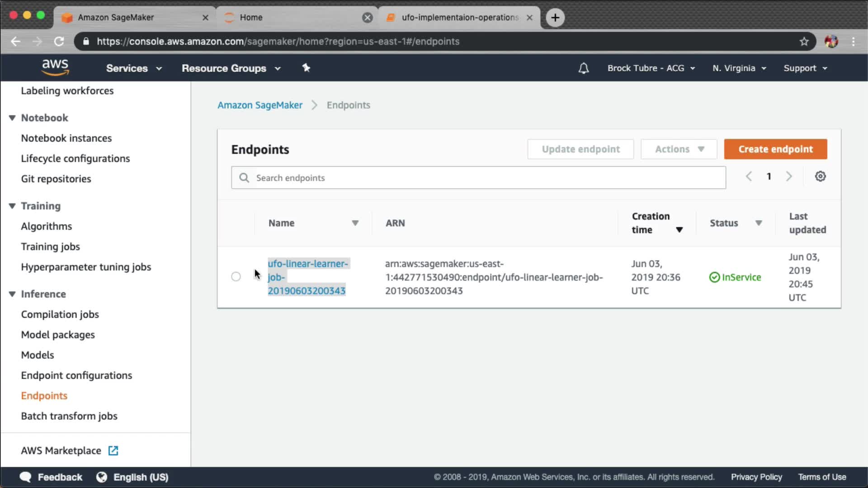Image resolution: width=868 pixels, height=488 pixels.
Task: Collapse the Training sidebar section
Action: (12, 206)
